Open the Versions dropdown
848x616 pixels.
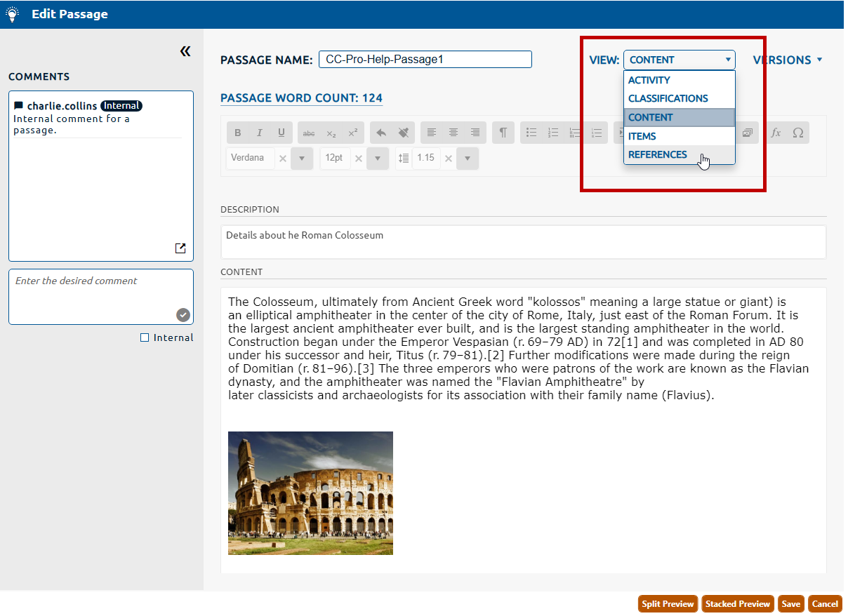coord(787,60)
